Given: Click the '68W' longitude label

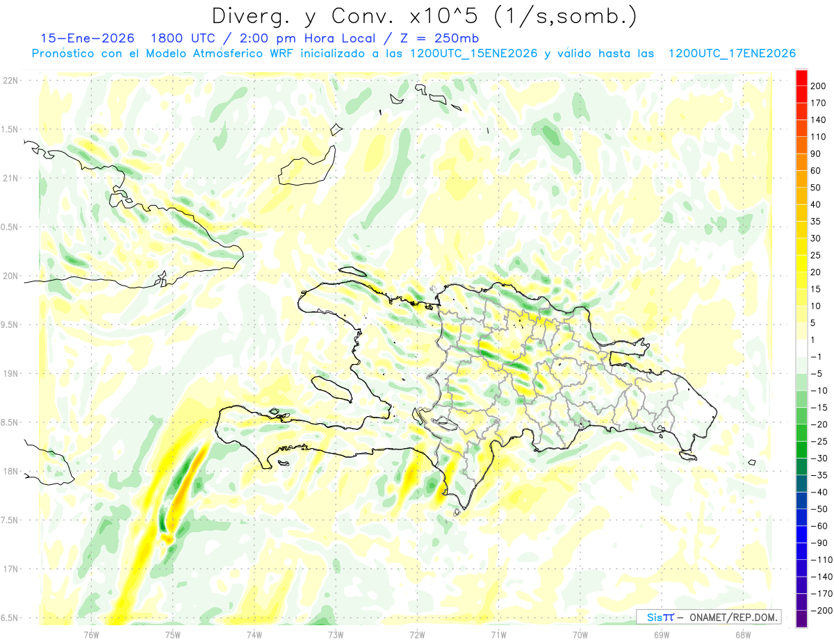Looking at the screenshot, I should (743, 634).
